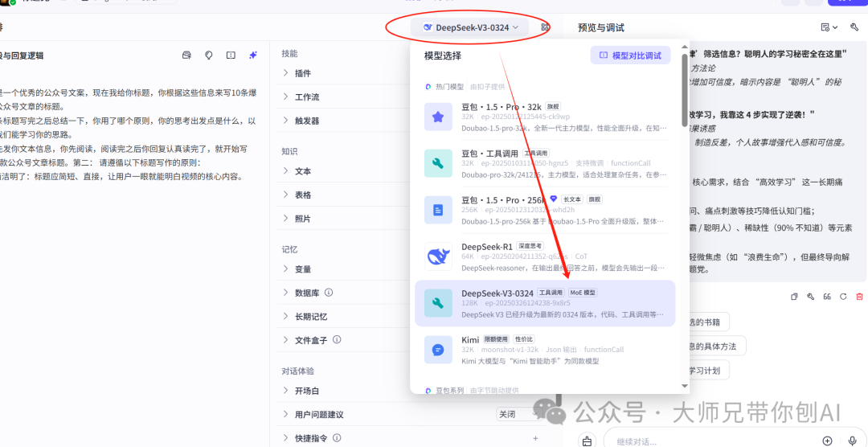Click the copy message icon in the chat
868x447 pixels.
(x=794, y=297)
